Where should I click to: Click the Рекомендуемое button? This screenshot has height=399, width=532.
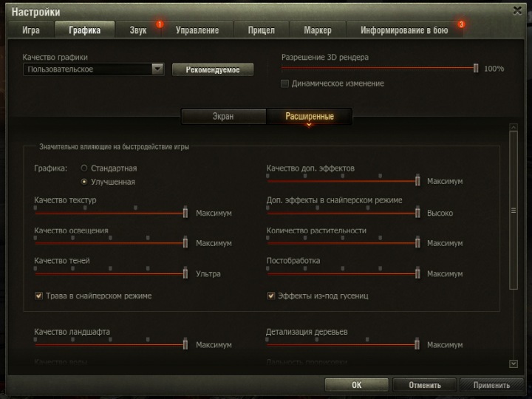point(213,69)
